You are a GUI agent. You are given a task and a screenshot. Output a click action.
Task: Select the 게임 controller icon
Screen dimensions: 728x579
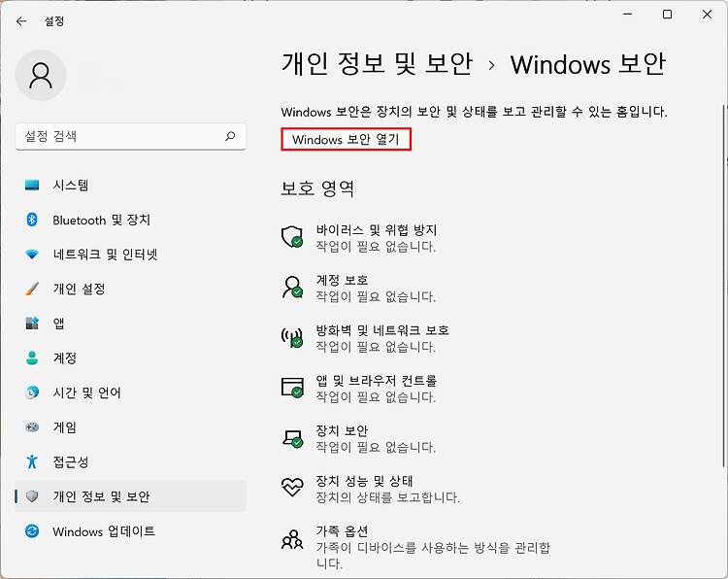[32, 427]
